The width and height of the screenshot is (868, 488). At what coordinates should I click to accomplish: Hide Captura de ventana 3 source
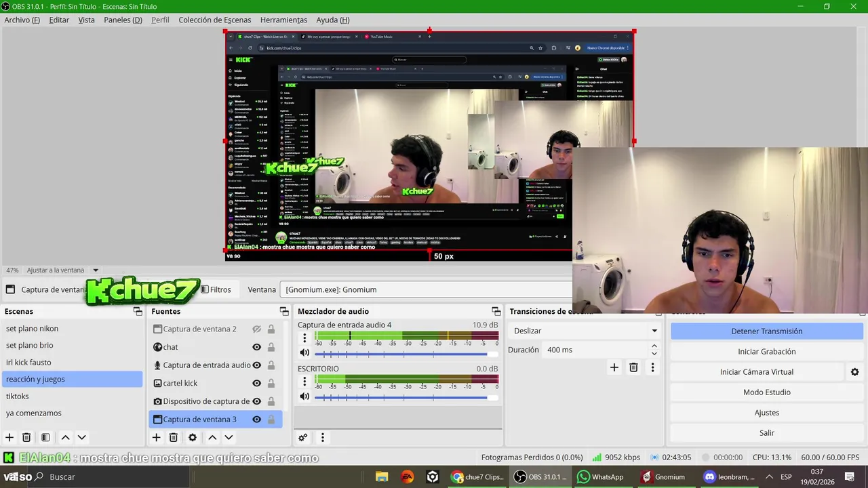[x=256, y=420]
